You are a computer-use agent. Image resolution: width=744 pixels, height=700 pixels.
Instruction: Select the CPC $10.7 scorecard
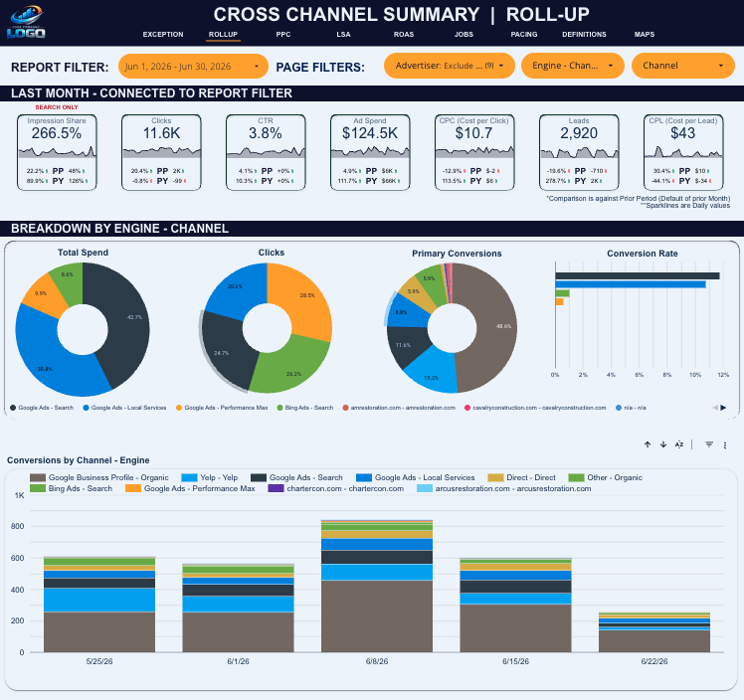[x=474, y=152]
